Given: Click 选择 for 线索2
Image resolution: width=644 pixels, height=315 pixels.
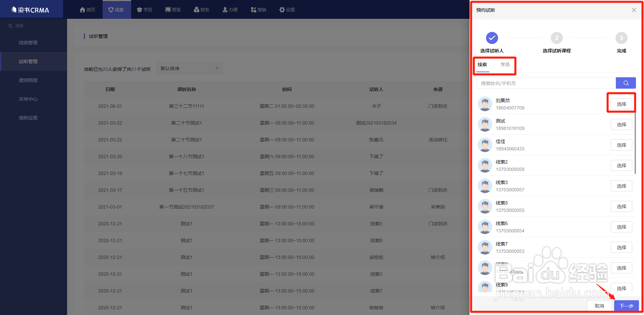Looking at the screenshot, I should point(622,166).
